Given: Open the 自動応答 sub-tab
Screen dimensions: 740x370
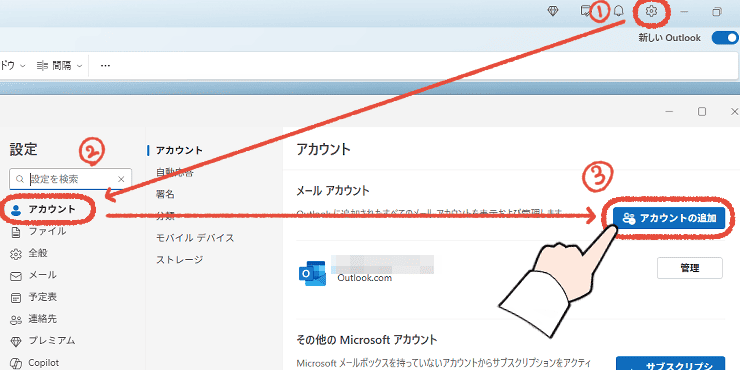Looking at the screenshot, I should (x=175, y=173).
